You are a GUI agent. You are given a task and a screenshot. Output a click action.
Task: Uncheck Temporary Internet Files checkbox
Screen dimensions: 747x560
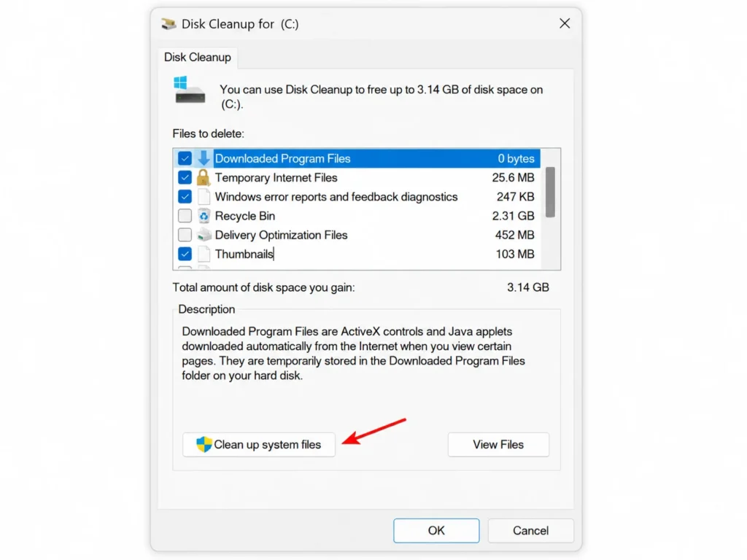[185, 178]
